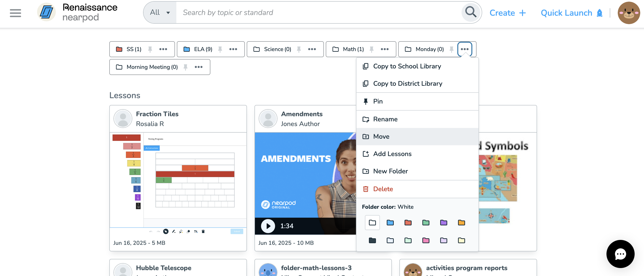Open the user profile avatar
Image resolution: width=644 pixels, height=276 pixels.
coord(629,13)
